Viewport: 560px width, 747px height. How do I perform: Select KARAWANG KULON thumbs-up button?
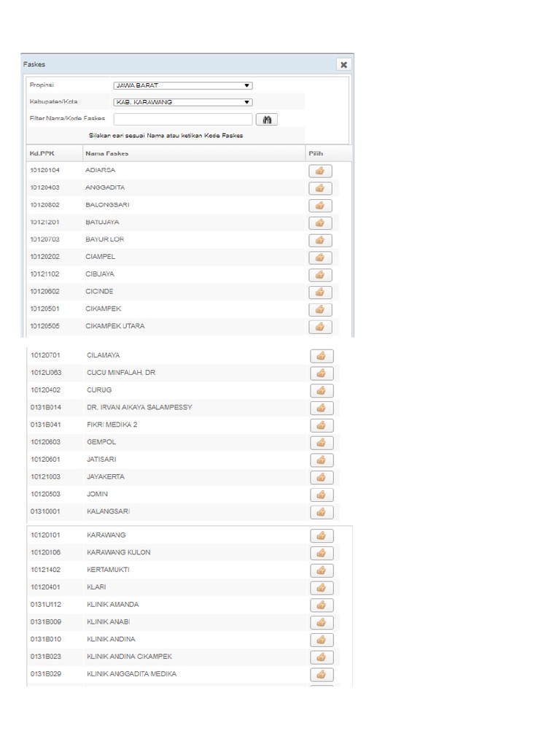click(x=322, y=553)
